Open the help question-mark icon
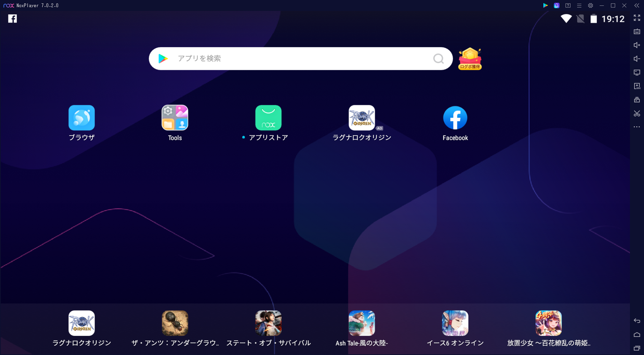Image resolution: width=644 pixels, height=355 pixels. coord(568,5)
